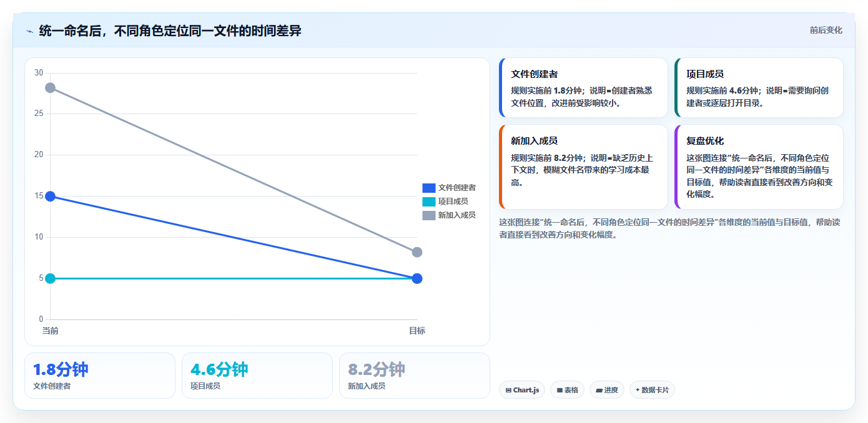The height and width of the screenshot is (423, 868).
Task: Open the 复盘优化 card heading
Action: 705,141
